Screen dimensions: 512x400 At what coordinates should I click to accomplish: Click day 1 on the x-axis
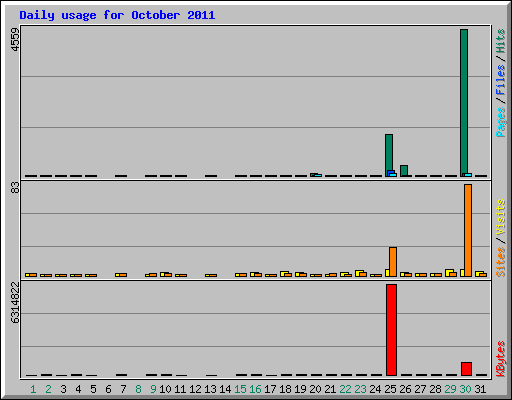click(x=33, y=389)
